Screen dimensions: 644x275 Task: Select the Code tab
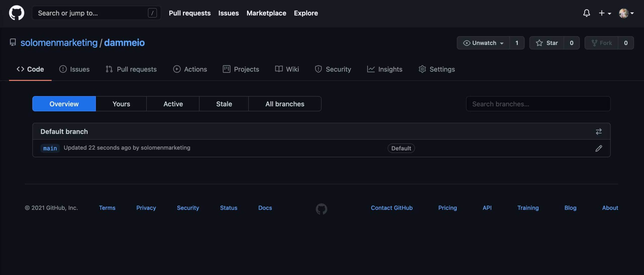pyautogui.click(x=30, y=69)
